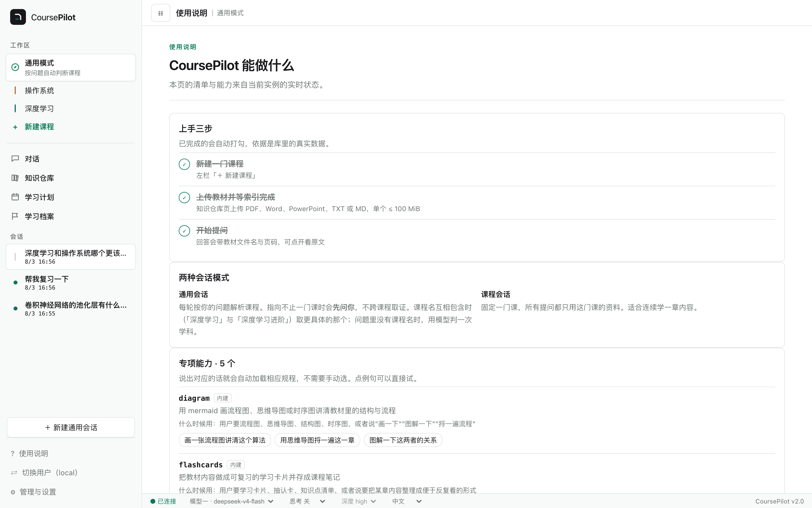Open session 卷积神经网络的池化层有什么...
Image resolution: width=812 pixels, height=508 pixels.
click(71, 308)
